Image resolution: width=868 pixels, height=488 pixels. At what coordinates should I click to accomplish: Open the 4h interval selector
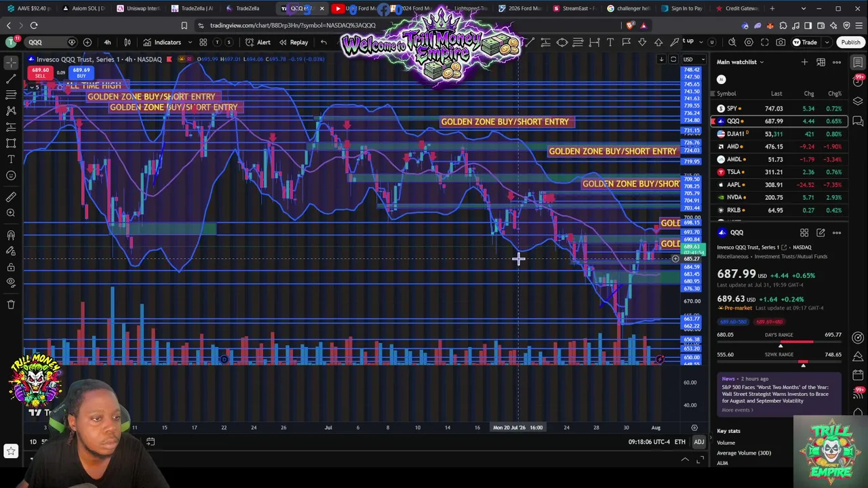click(x=107, y=42)
